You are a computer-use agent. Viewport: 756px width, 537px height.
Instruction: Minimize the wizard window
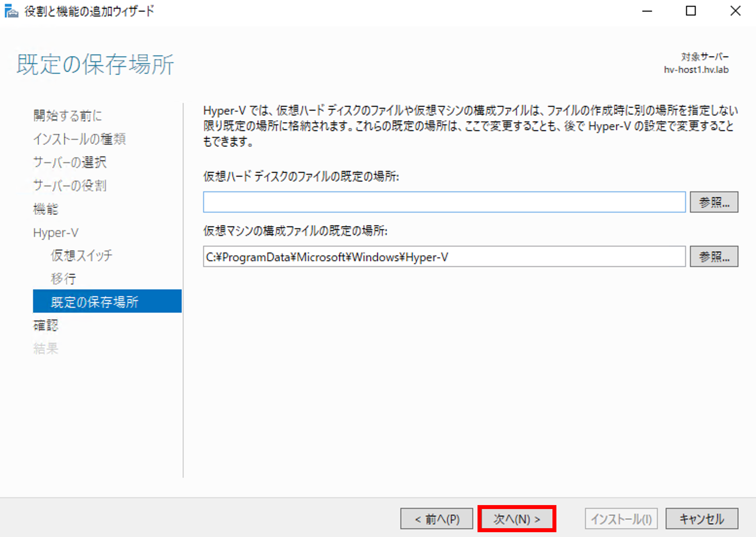647,11
